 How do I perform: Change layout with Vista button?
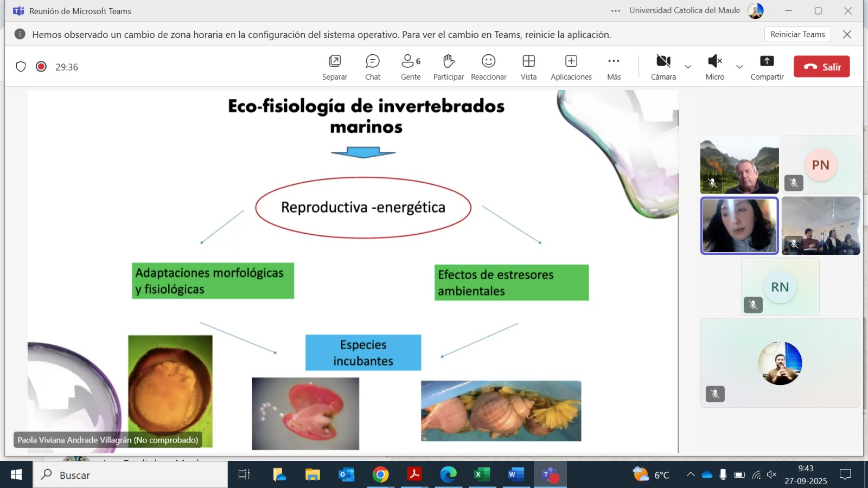(528, 67)
